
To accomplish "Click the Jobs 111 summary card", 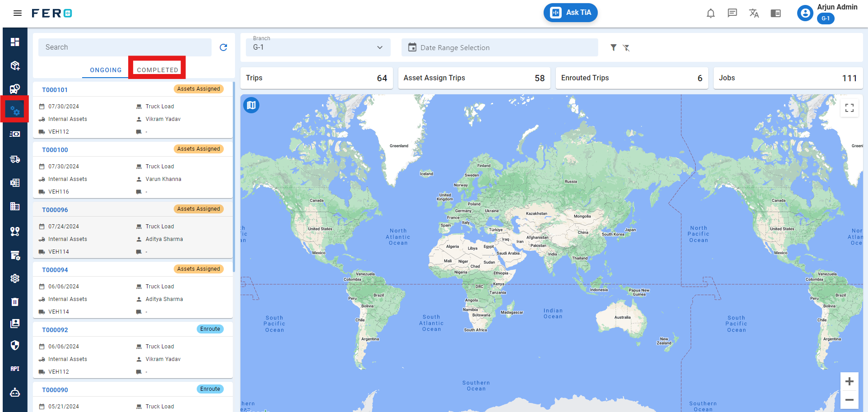I will pyautogui.click(x=788, y=78).
